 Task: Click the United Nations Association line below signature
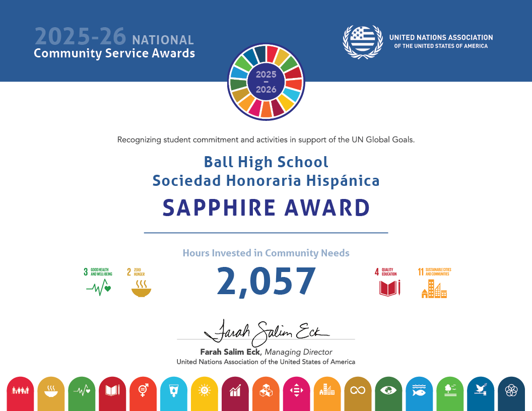pyautogui.click(x=266, y=362)
